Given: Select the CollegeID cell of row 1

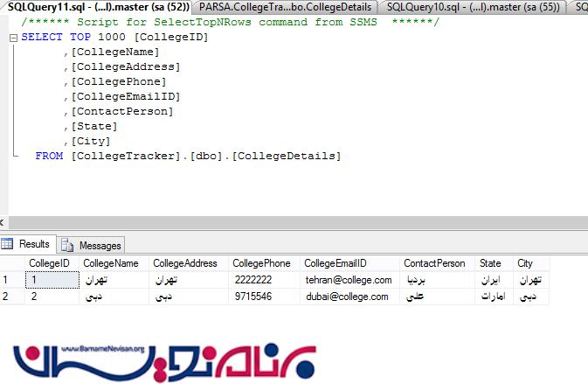Looking at the screenshot, I should pyautogui.click(x=52, y=280).
